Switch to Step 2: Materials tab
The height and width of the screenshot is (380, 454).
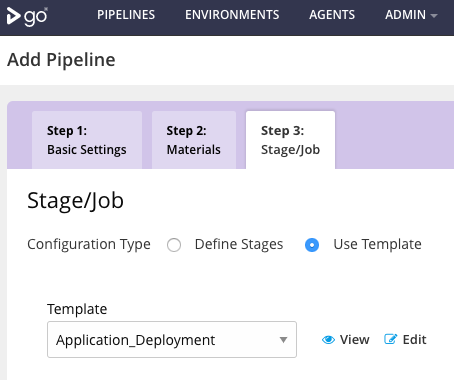pyautogui.click(x=194, y=140)
